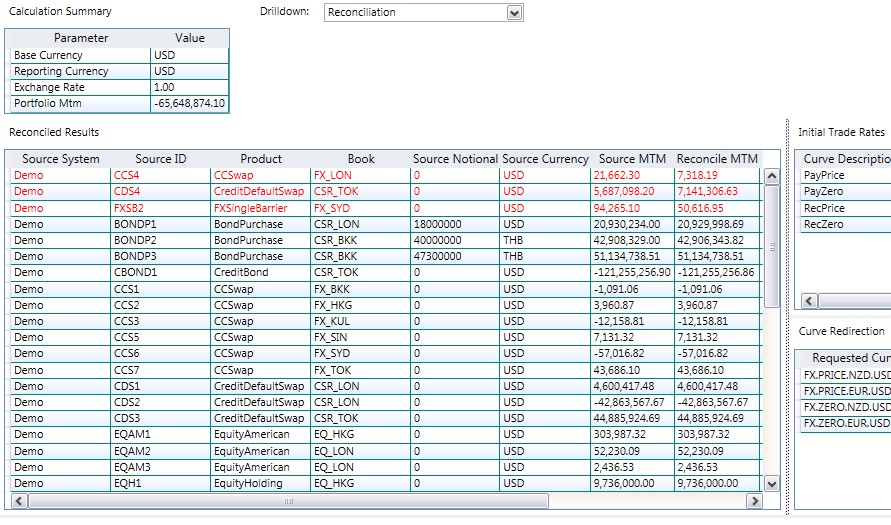Screen dimensions: 891x525
Task: Select the FX.PRICE.NZD.USD requested curve row
Action: [846, 375]
